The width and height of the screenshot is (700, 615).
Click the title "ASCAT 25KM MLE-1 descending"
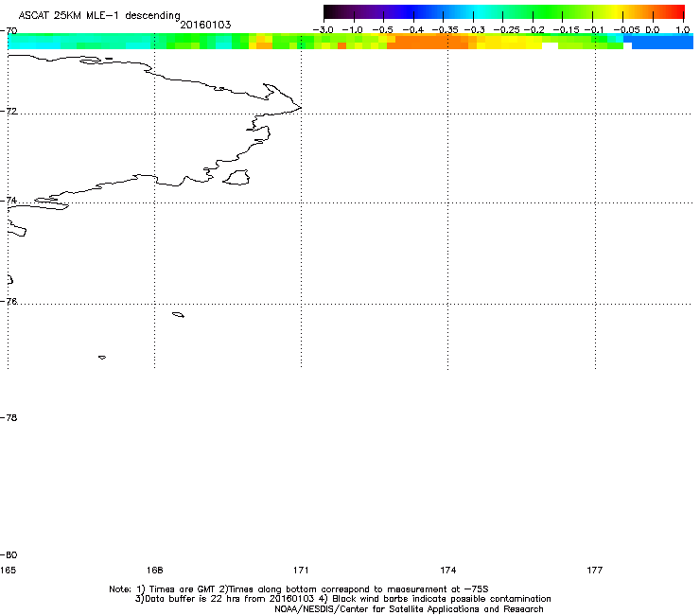coord(99,16)
